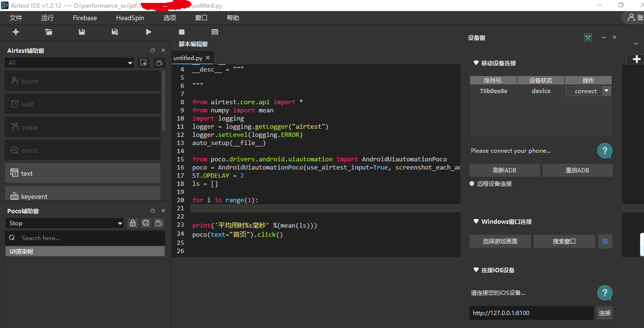Viewport: 644px width, 328px height.
Task: Click the screenshot capture icon in Airtest assistant
Action: (x=143, y=62)
